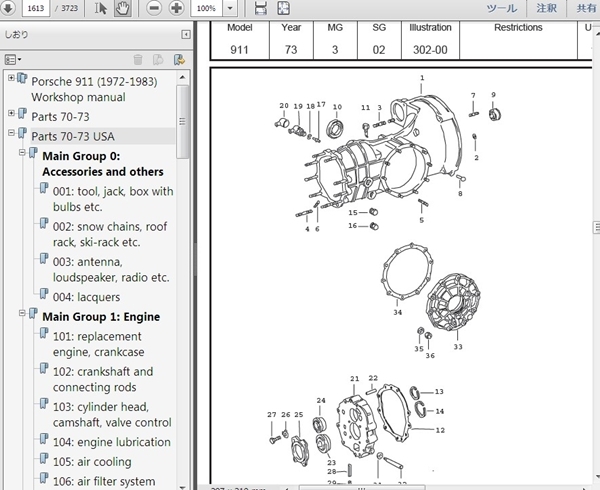
Task: Open 002 snow chains bookmark
Action: tap(110, 234)
